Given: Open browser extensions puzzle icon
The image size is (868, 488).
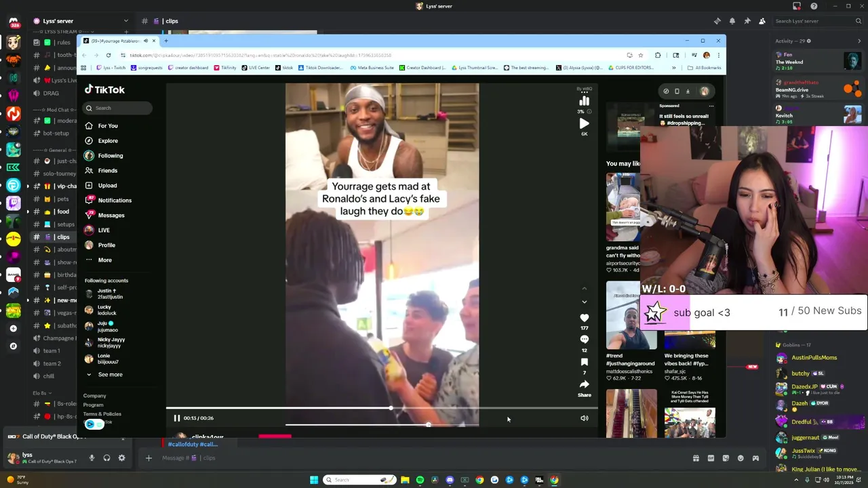Looking at the screenshot, I should pos(658,55).
